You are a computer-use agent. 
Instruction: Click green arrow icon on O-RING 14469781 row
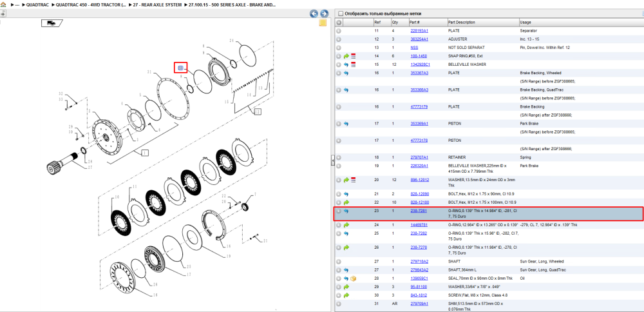(346, 225)
